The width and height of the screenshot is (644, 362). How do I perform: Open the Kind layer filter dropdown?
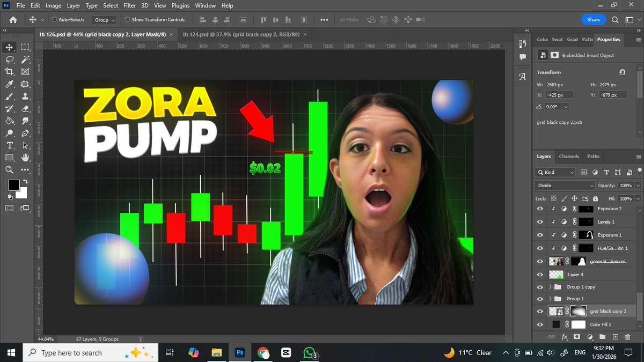(555, 172)
